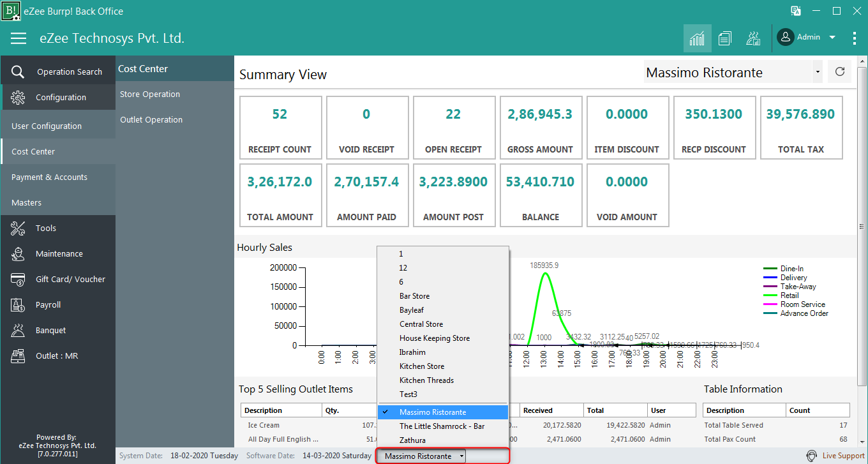Refresh the Summary View
The width and height of the screenshot is (868, 464).
(840, 72)
